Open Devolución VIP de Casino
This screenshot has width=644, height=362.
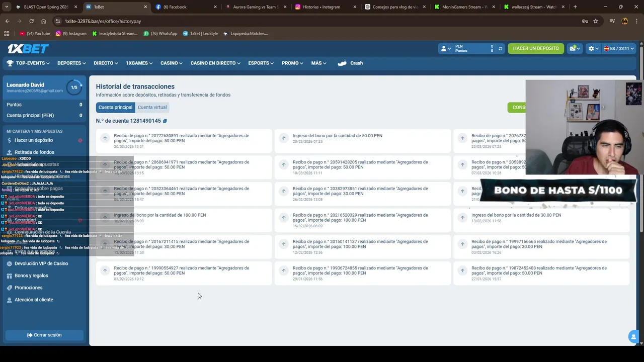coord(41,263)
